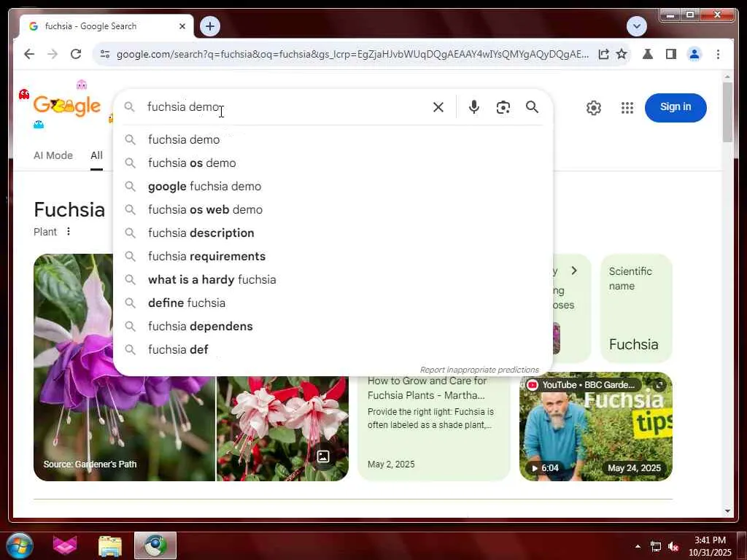Click the address bar URL
Image resolution: width=747 pixels, height=560 pixels.
pyautogui.click(x=352, y=54)
